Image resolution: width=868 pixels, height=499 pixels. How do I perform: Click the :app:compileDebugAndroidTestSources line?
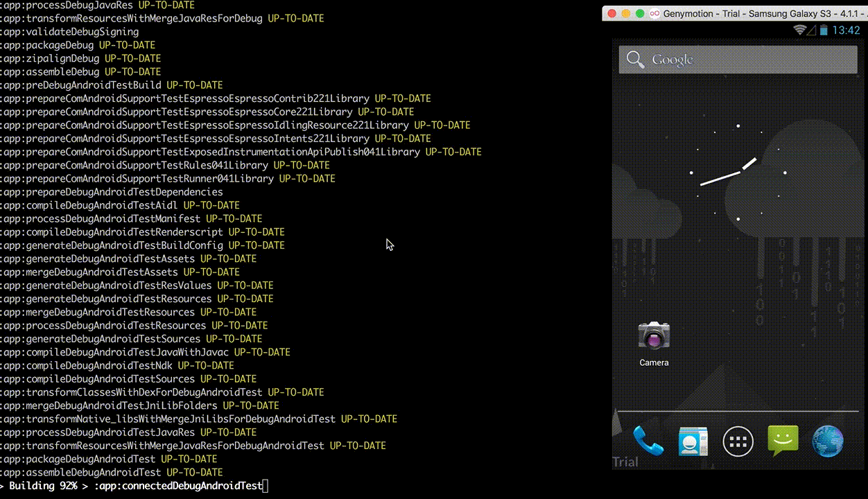coord(128,379)
